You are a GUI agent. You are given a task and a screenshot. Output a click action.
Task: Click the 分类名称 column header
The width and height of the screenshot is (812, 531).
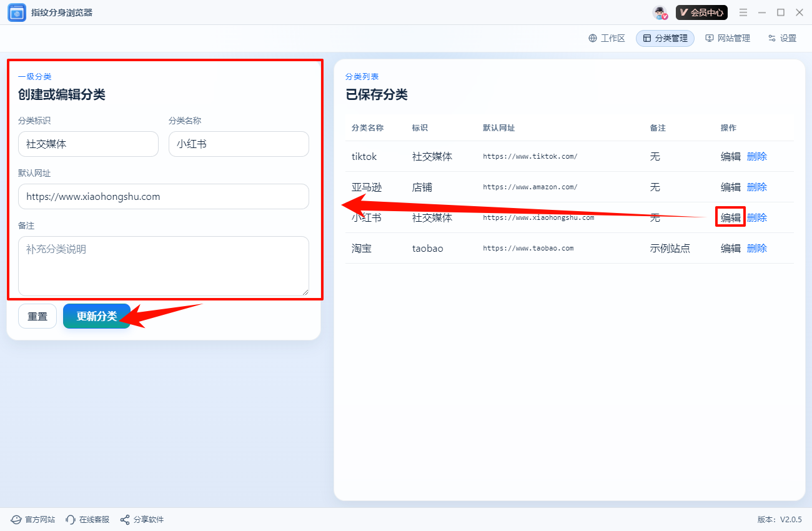(367, 127)
